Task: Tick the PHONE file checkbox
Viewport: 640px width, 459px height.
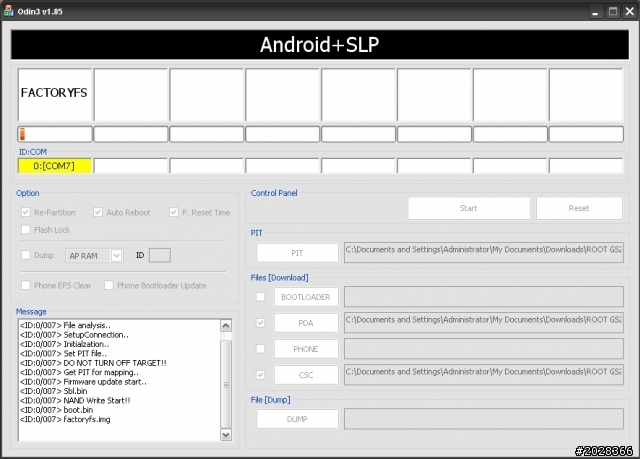Action: click(260, 349)
